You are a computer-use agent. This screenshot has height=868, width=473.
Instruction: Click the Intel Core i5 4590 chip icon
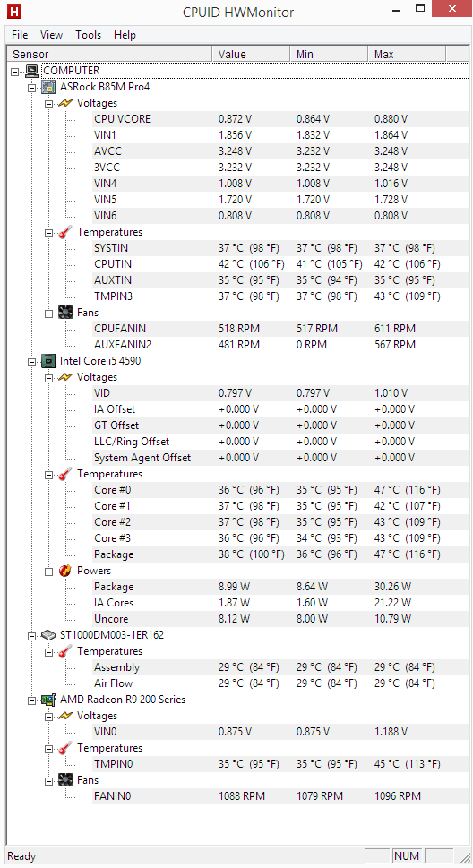(48, 361)
